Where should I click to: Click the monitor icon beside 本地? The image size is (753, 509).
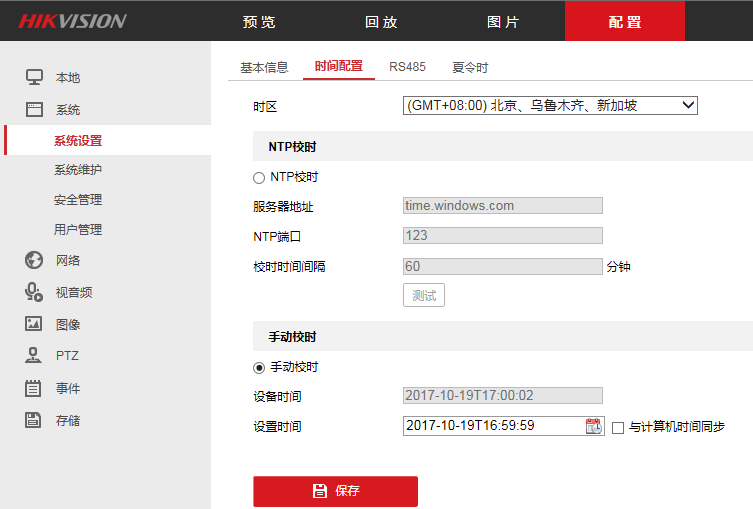click(x=34, y=77)
